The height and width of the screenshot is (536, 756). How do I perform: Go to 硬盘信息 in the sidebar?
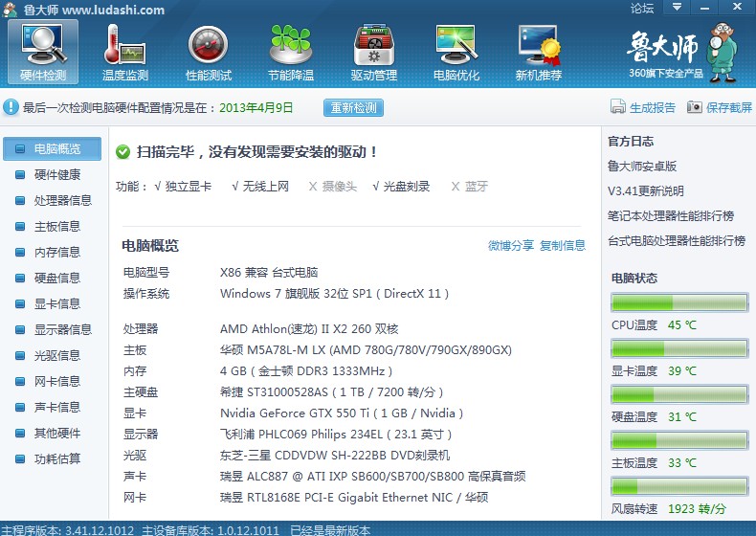(x=56, y=279)
